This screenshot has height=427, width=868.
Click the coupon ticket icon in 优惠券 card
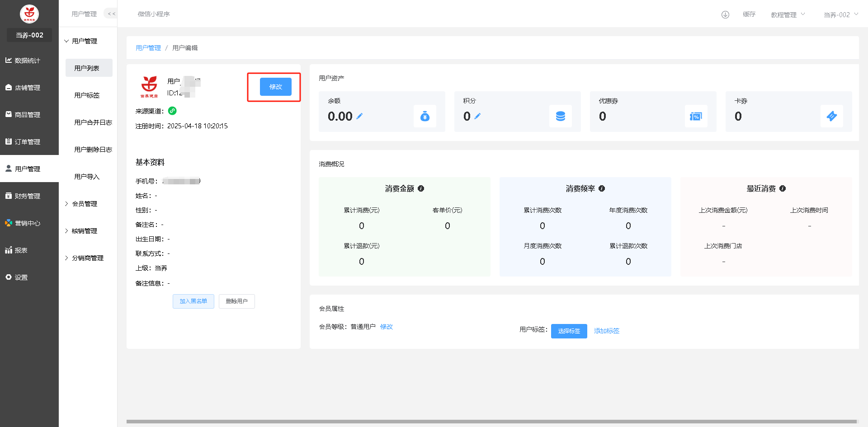pyautogui.click(x=696, y=116)
